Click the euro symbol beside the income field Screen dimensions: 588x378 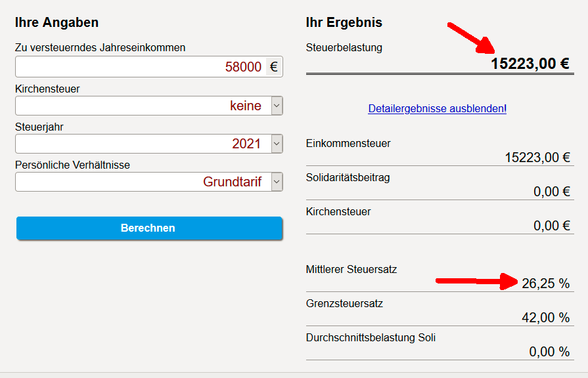tap(273, 67)
